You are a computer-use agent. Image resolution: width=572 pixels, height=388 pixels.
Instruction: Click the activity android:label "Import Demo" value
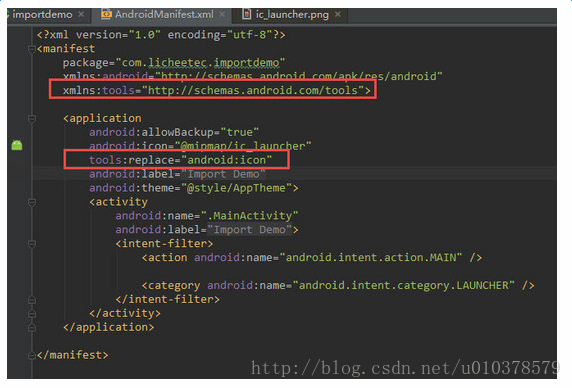coord(250,230)
